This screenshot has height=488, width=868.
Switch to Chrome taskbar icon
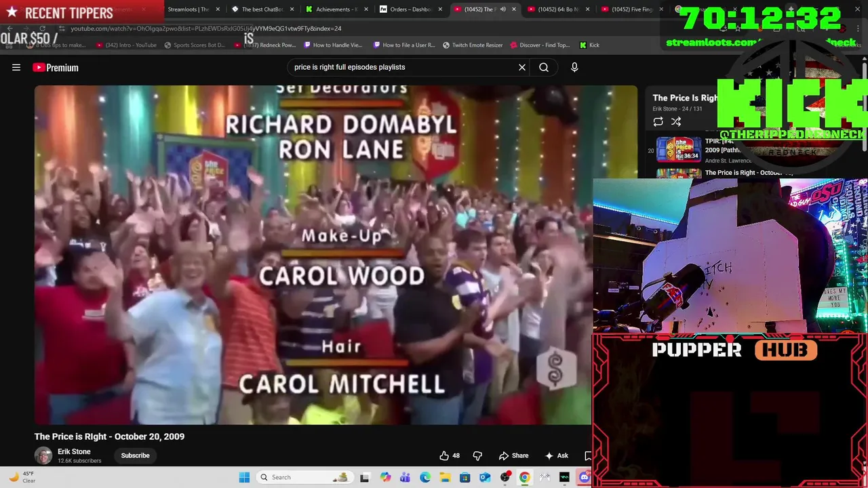click(525, 477)
